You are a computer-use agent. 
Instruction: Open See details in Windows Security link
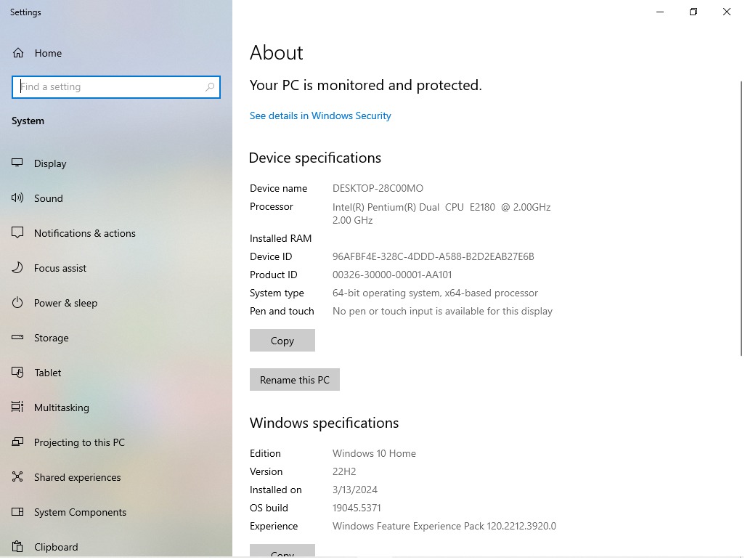click(320, 115)
